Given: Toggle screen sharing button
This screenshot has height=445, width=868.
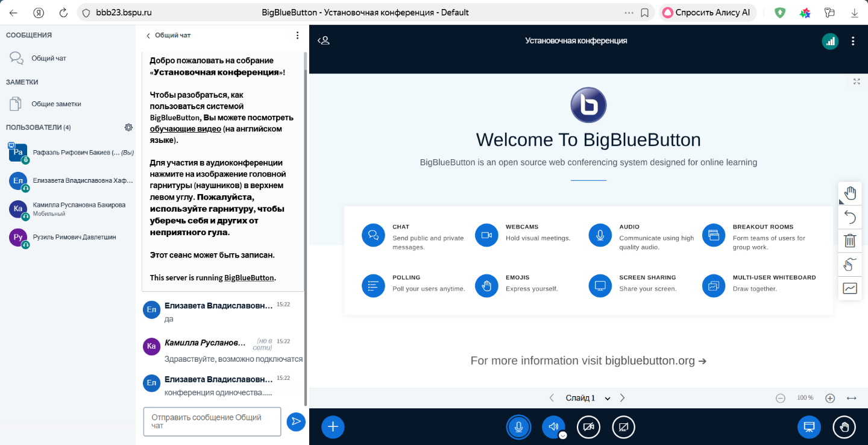Looking at the screenshot, I should [623, 427].
